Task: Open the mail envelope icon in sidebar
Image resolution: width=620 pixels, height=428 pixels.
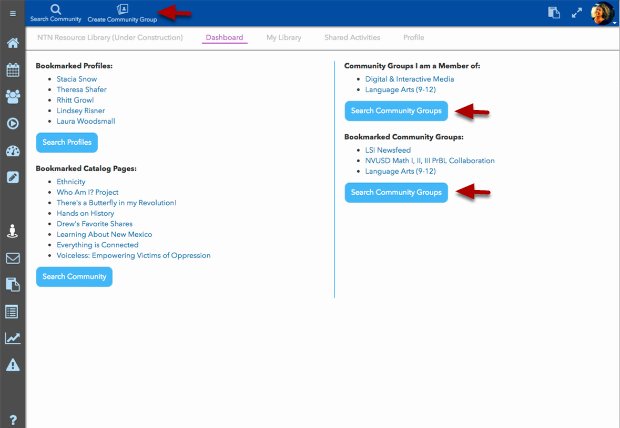Action: [13, 258]
